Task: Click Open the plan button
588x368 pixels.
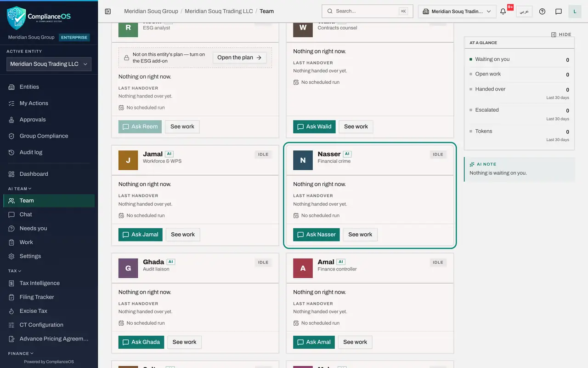Action: (x=239, y=57)
